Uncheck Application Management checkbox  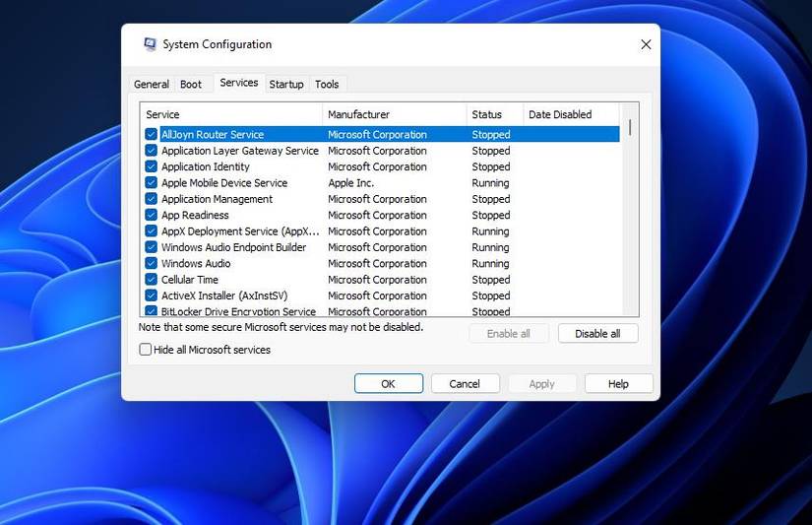click(x=152, y=199)
